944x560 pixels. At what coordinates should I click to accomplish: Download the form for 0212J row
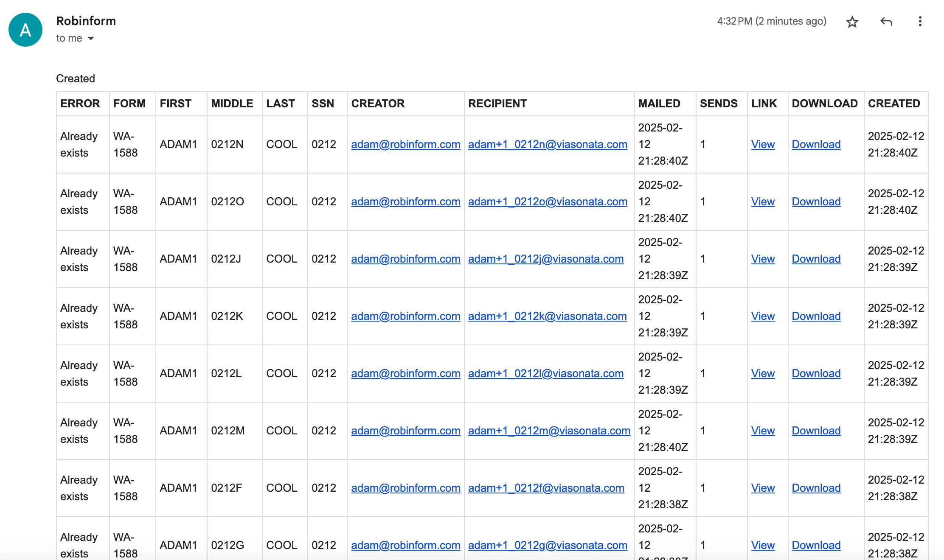click(x=816, y=259)
